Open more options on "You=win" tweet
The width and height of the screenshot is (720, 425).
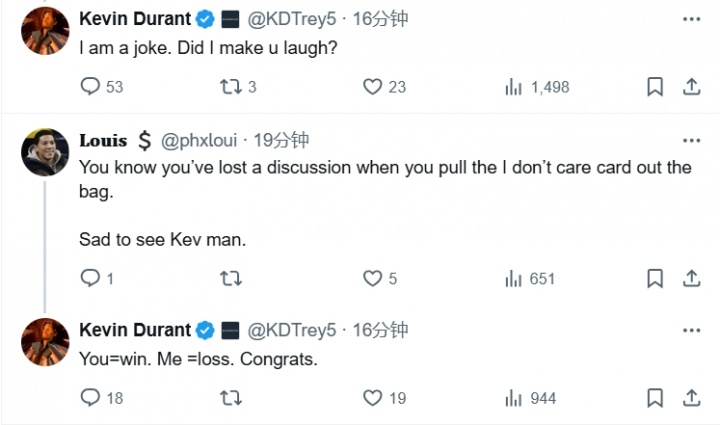point(690,330)
